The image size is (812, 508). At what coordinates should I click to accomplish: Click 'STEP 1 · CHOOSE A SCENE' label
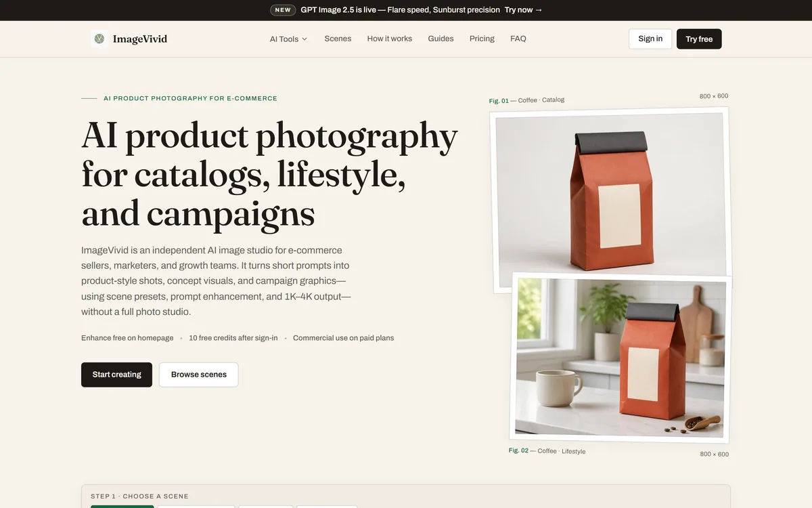coord(139,496)
